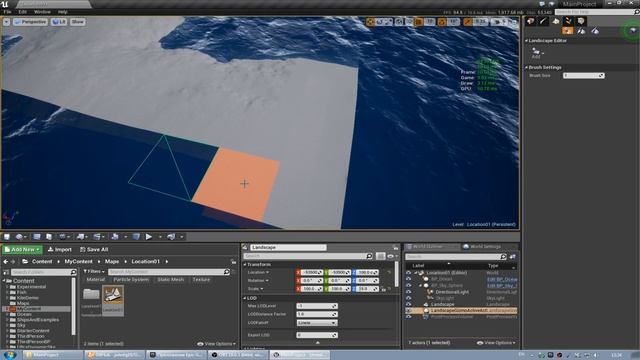Toggle visibility of Landscape actor
Viewport: 640px width, 360px height.
[x=409, y=304]
